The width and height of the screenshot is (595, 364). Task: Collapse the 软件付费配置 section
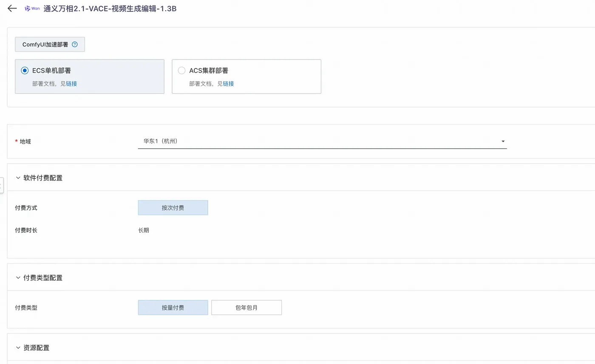[18, 178]
